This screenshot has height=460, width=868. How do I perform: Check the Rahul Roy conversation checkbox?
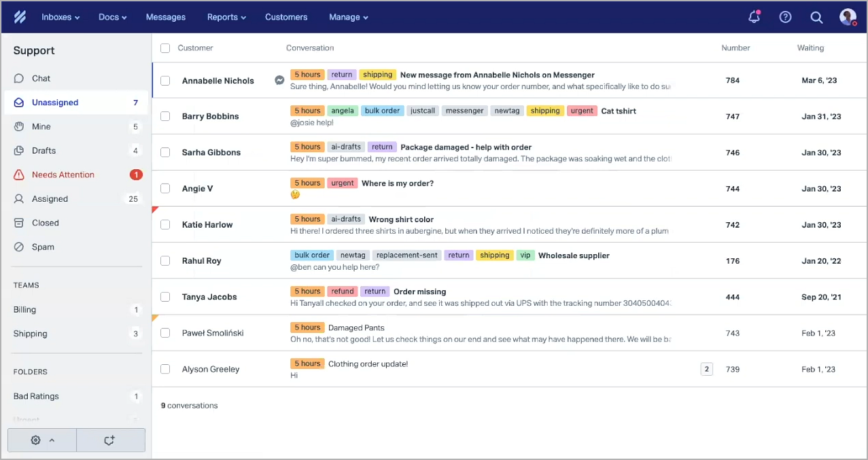(164, 261)
